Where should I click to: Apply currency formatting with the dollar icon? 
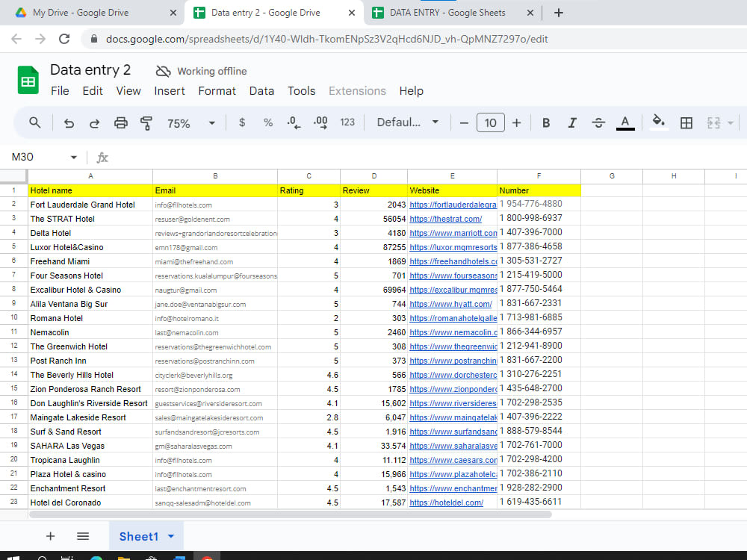pyautogui.click(x=241, y=122)
